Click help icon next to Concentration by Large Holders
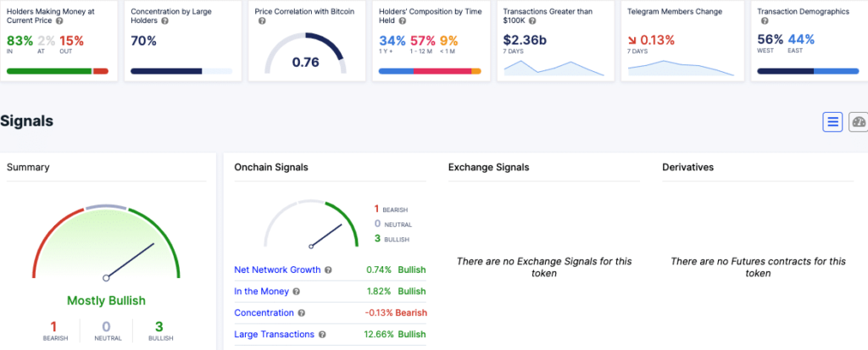This screenshot has width=868, height=350. 165,21
